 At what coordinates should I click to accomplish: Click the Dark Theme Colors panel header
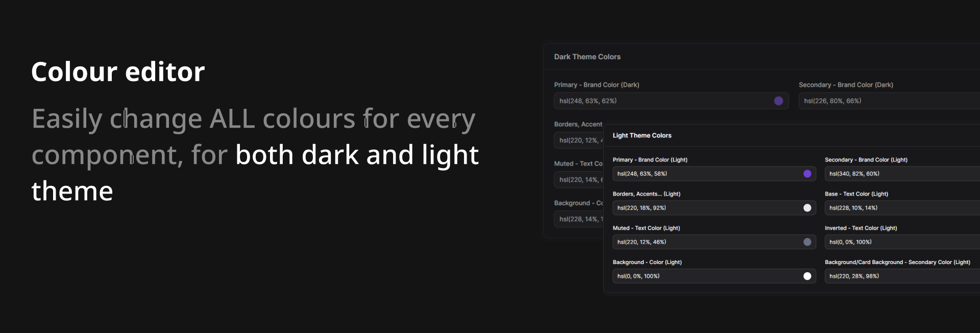[587, 57]
